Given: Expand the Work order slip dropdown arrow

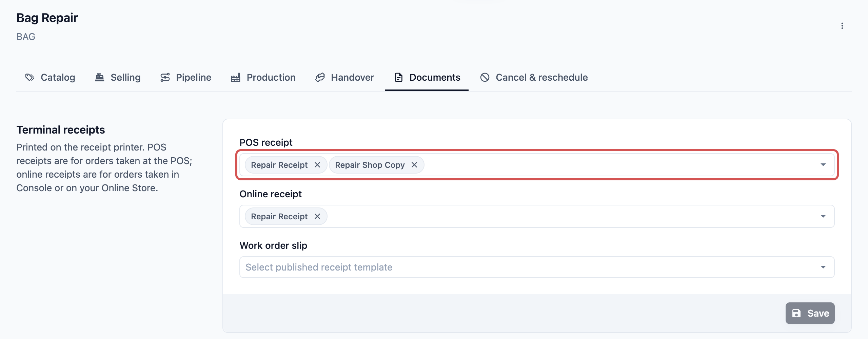Looking at the screenshot, I should click(823, 267).
